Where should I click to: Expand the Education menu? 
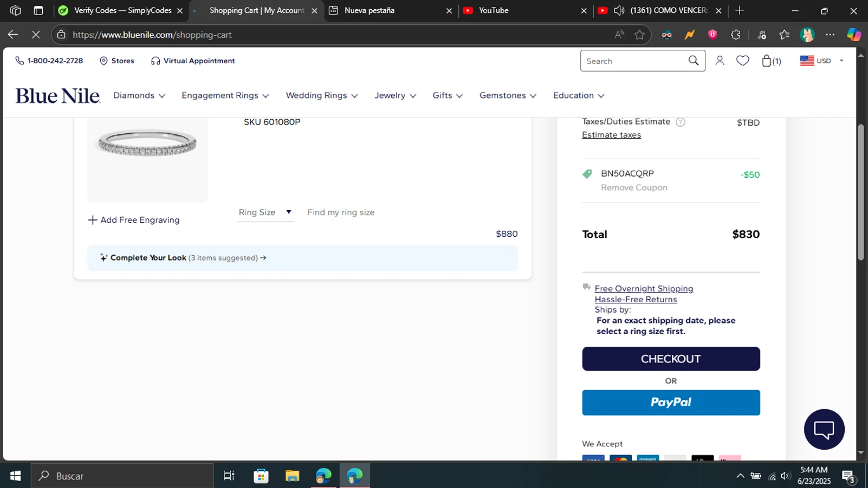579,96
